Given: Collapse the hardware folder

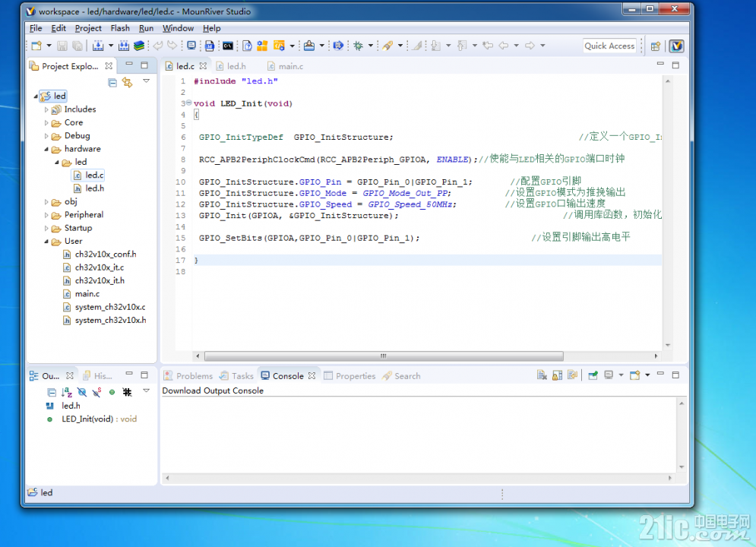Looking at the screenshot, I should click(46, 150).
